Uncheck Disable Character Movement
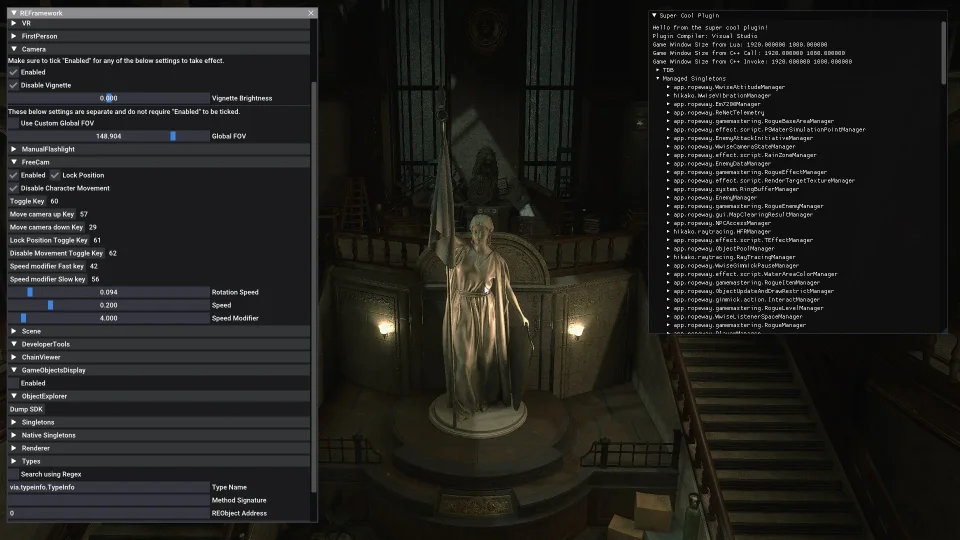The height and width of the screenshot is (540, 960). 14,188
